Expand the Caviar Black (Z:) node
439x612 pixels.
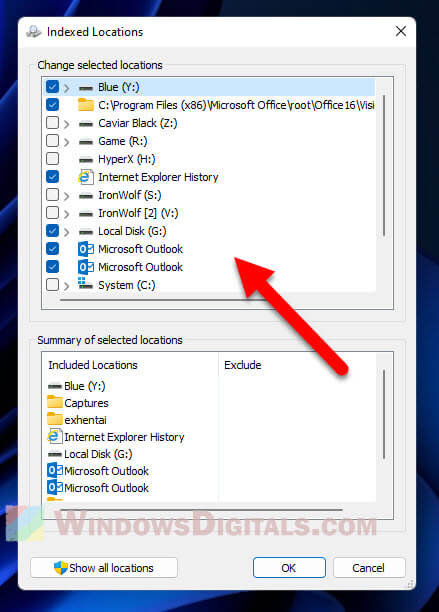67,124
